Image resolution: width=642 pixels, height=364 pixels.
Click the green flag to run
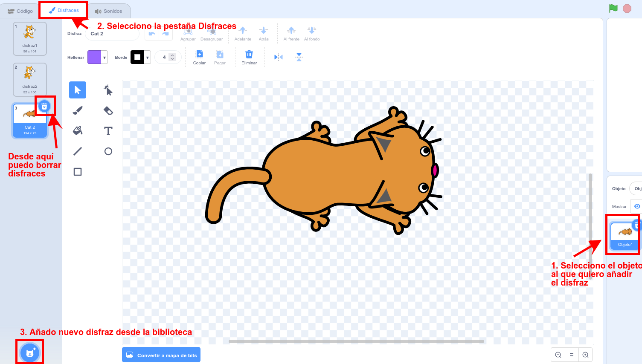613,9
